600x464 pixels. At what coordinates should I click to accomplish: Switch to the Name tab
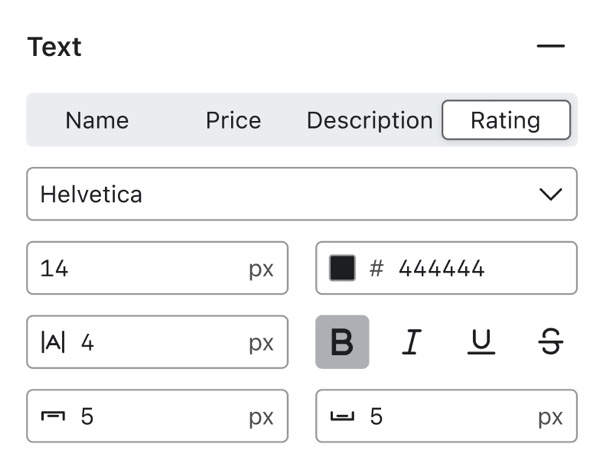97,121
